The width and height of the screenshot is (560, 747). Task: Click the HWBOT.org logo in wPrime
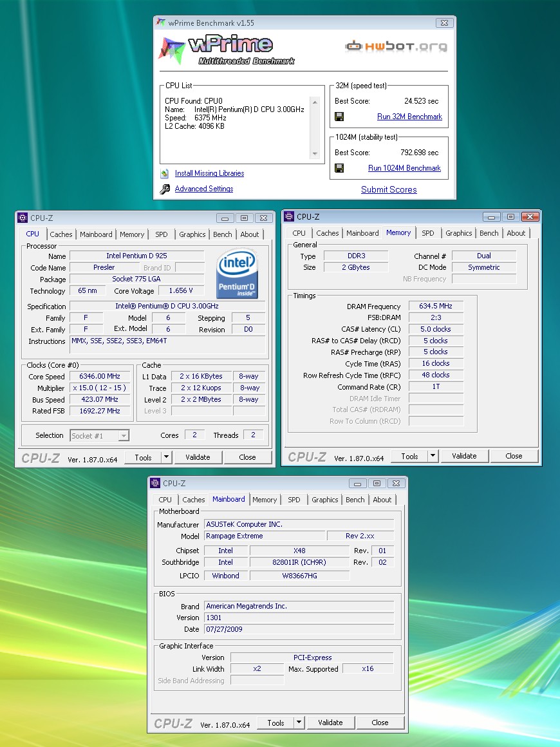pos(397,46)
